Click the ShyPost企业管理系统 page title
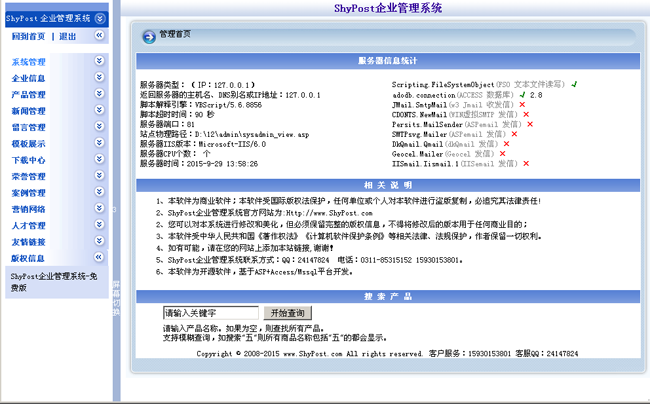 [388, 8]
